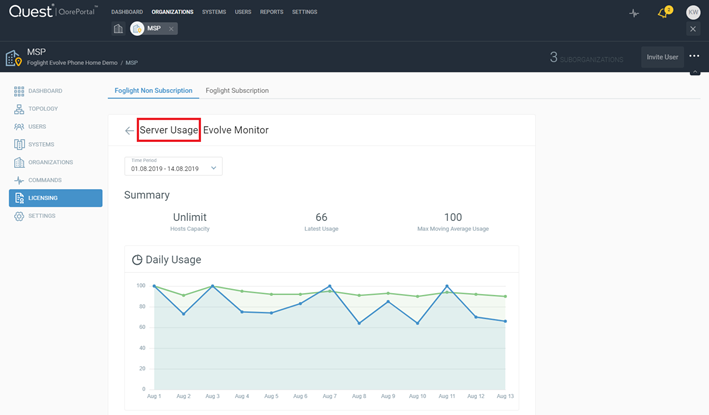Open the Time Period date dropdown
This screenshot has width=709, height=415.
click(173, 166)
